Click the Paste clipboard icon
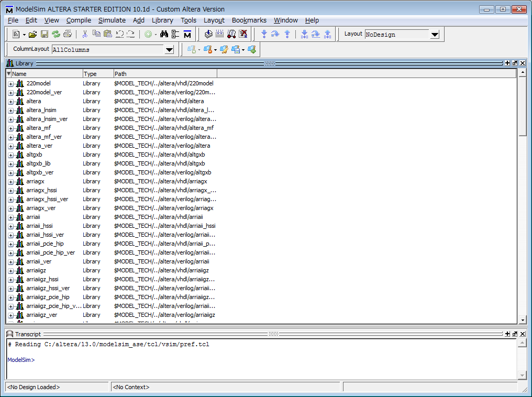The image size is (532, 397). click(x=107, y=34)
